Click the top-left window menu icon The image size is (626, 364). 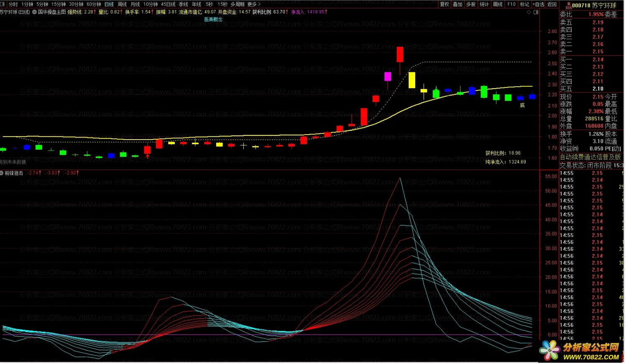coord(3,4)
